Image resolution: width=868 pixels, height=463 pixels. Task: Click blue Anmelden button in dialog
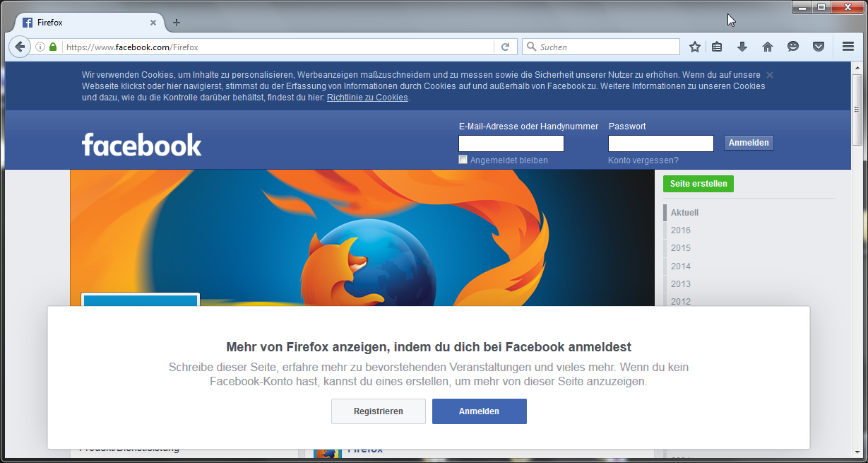tap(480, 411)
